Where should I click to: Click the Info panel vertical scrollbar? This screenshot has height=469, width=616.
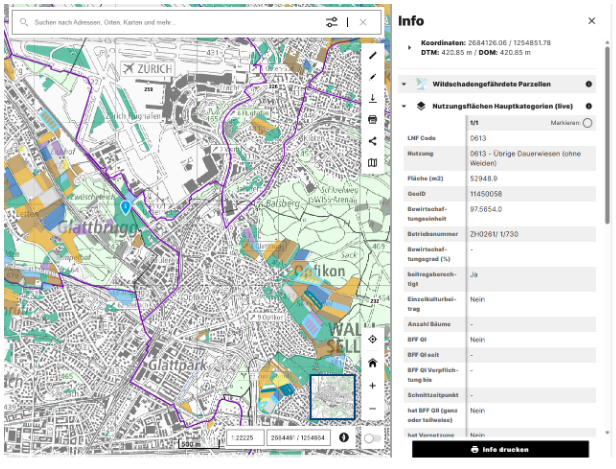click(x=608, y=134)
